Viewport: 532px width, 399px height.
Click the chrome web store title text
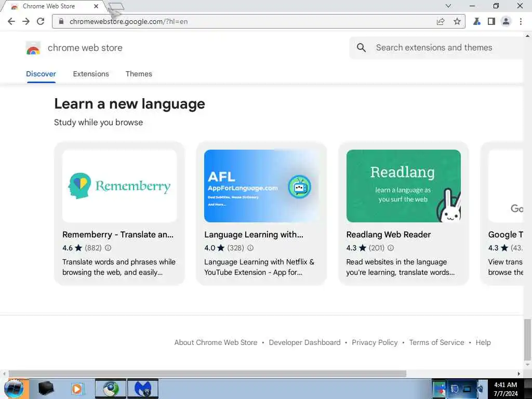[85, 48]
